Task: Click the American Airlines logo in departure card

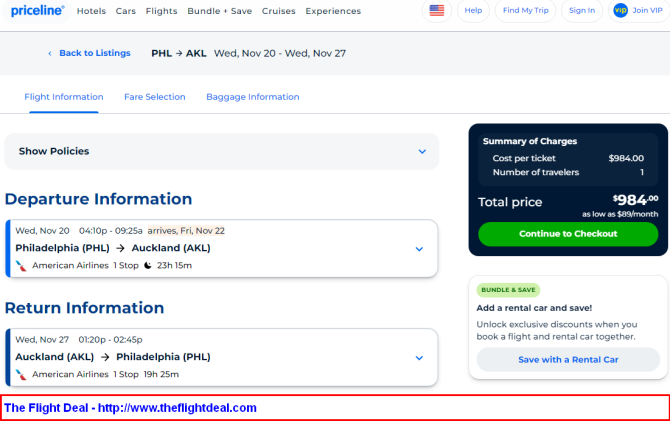Action: click(x=21, y=266)
